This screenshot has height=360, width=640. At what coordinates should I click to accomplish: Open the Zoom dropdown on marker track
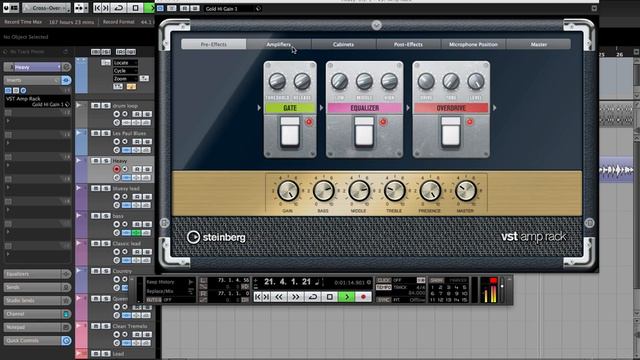click(x=125, y=78)
